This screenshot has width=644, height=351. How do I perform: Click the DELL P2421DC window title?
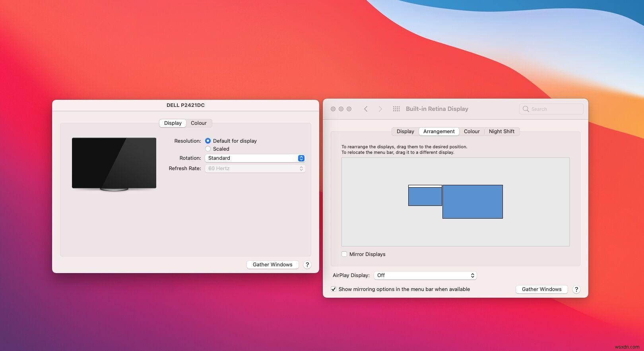[x=186, y=105]
